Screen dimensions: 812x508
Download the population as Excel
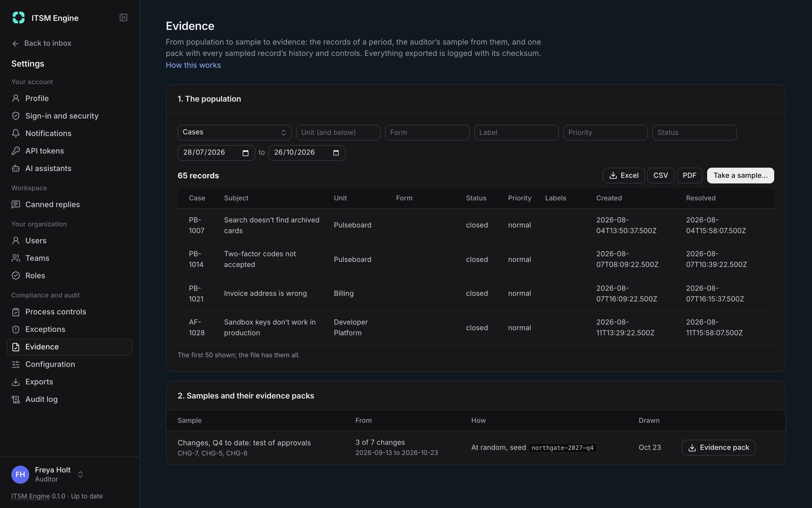pyautogui.click(x=623, y=175)
